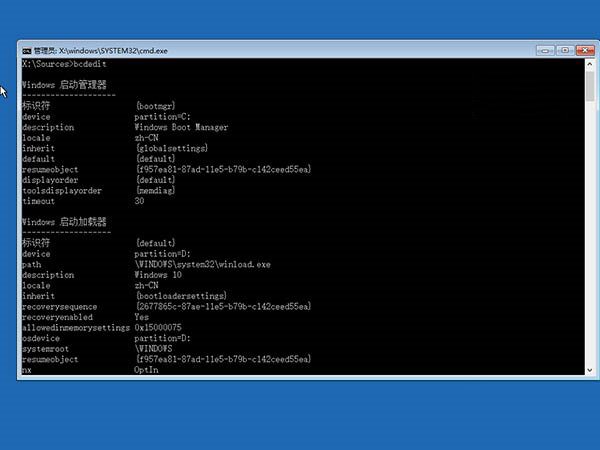Click the bcdedit command line

click(57, 62)
